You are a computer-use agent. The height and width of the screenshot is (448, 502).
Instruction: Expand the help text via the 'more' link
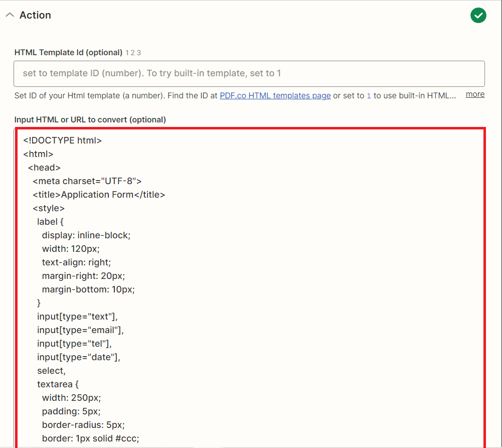474,94
